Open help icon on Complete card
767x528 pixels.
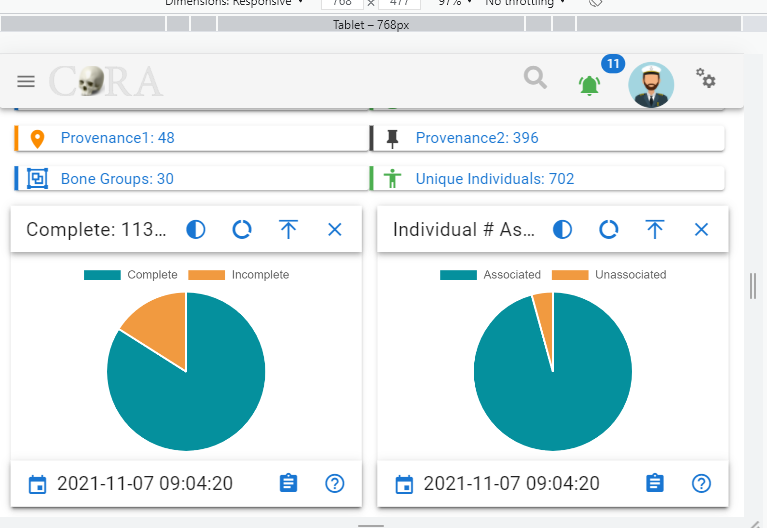pyautogui.click(x=335, y=483)
